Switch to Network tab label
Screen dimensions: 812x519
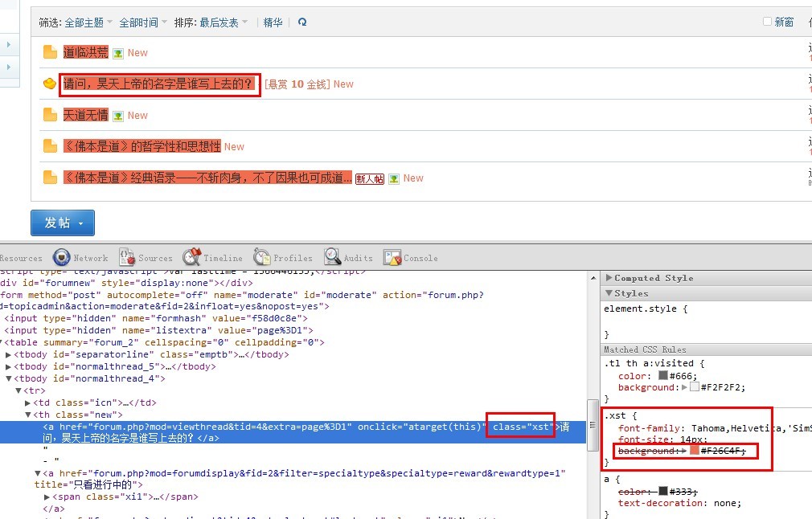pyautogui.click(x=91, y=258)
